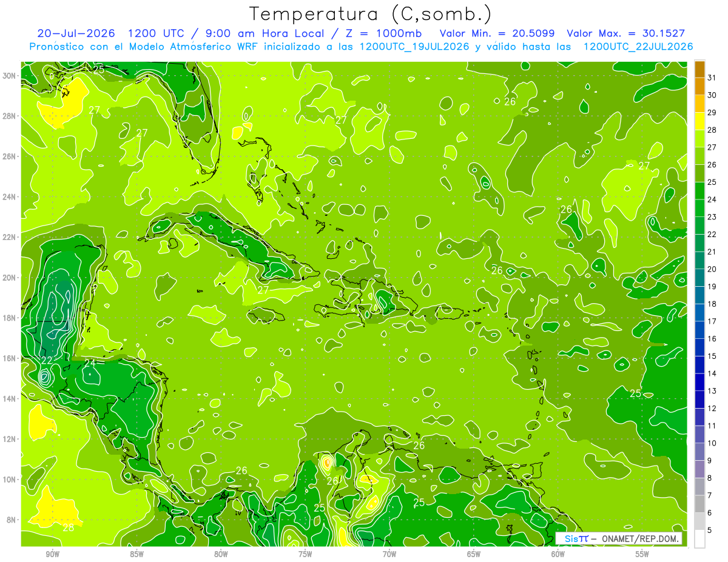Viewport: 728px width, 562px height.
Task: Pick the dark orange swatch above 31 on colorbar
Action: [x=699, y=69]
